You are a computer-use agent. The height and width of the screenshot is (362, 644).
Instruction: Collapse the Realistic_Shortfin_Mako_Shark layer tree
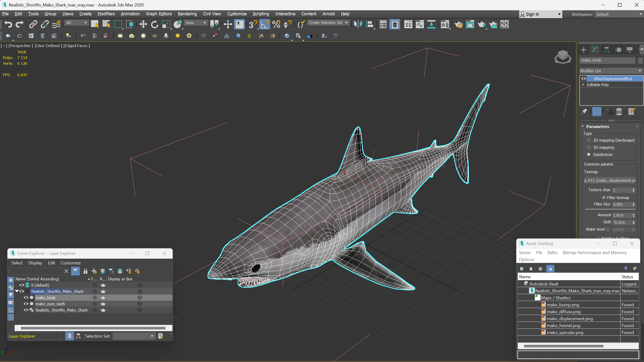tap(17, 291)
